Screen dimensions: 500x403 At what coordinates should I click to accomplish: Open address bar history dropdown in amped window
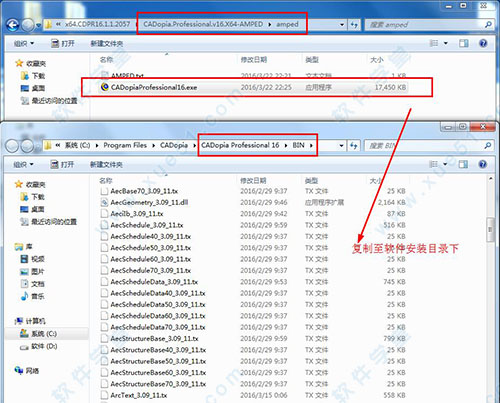click(x=342, y=25)
